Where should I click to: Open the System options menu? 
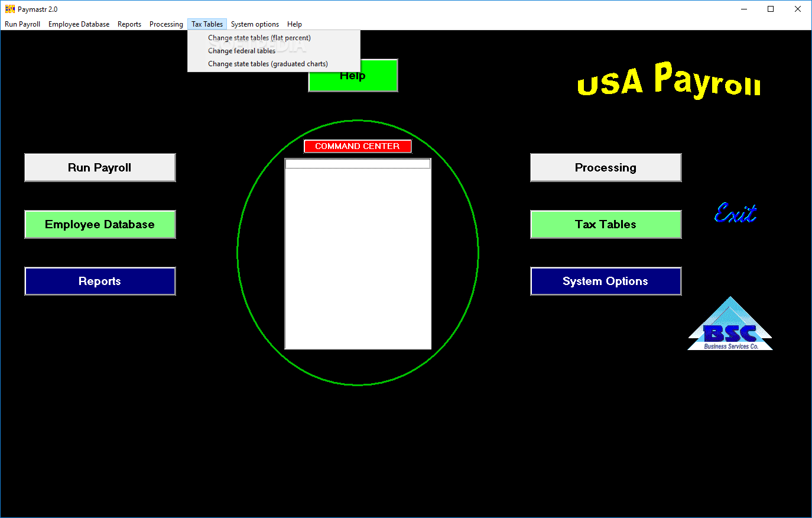[255, 24]
